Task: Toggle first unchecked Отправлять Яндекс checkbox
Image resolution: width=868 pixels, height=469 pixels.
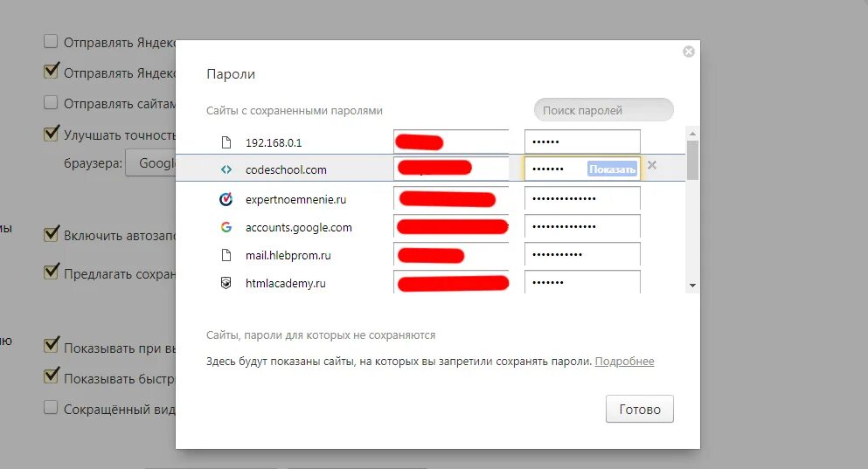Action: 51,41
